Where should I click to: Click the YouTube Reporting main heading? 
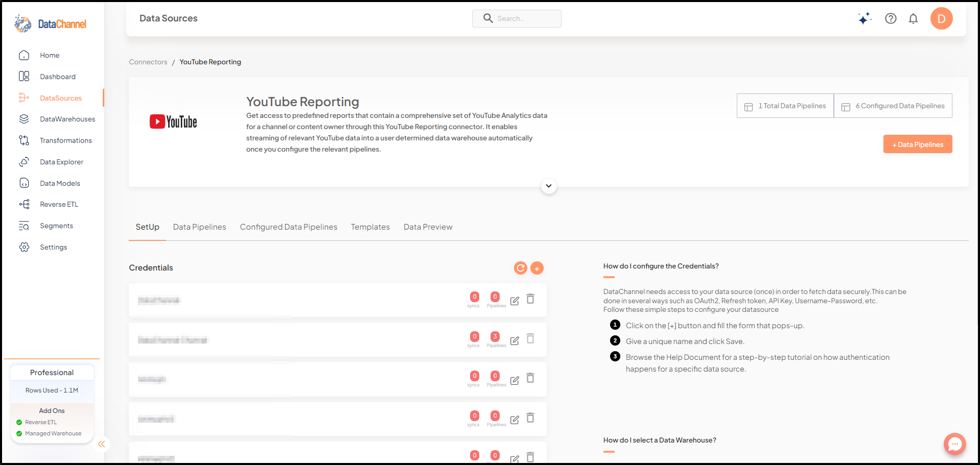click(302, 102)
